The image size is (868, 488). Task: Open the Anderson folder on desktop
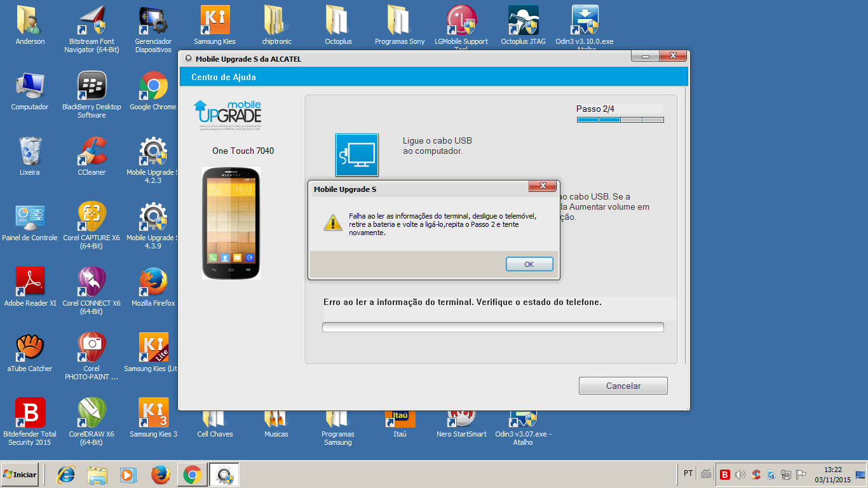click(x=30, y=26)
